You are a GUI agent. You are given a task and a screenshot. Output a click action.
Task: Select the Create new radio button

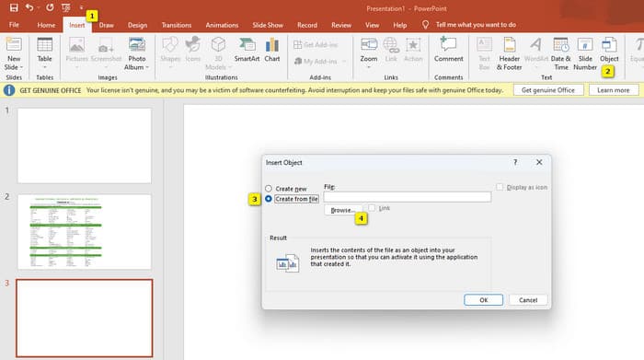[x=269, y=189]
